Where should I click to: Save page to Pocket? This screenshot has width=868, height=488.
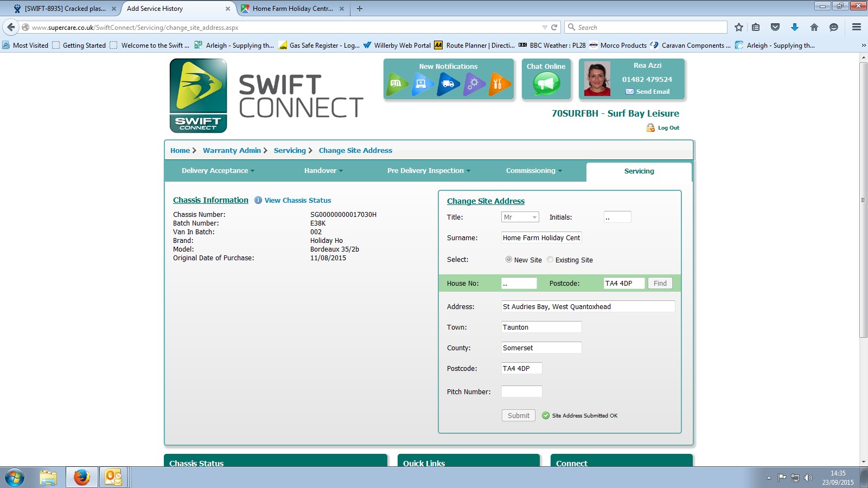point(775,27)
